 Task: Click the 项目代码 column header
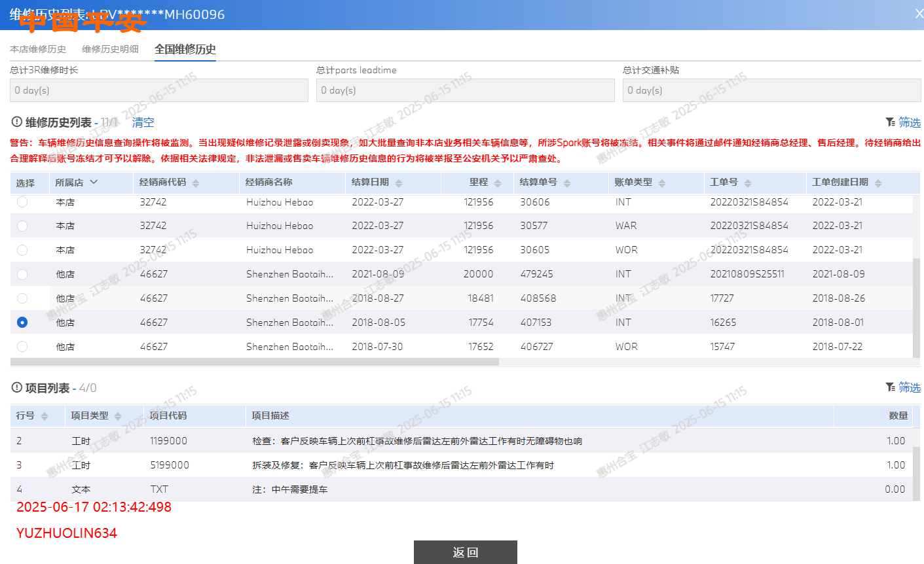point(168,415)
